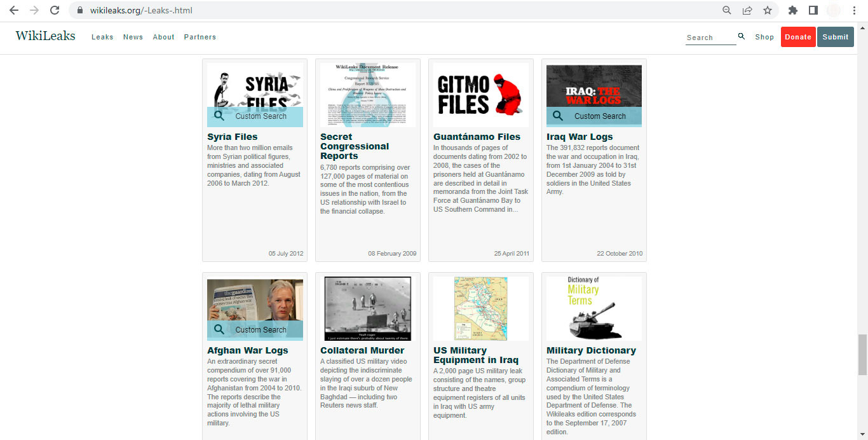Open US Military Equipment in Iraq title
Viewport: 868px width, 440px height.
(476, 355)
